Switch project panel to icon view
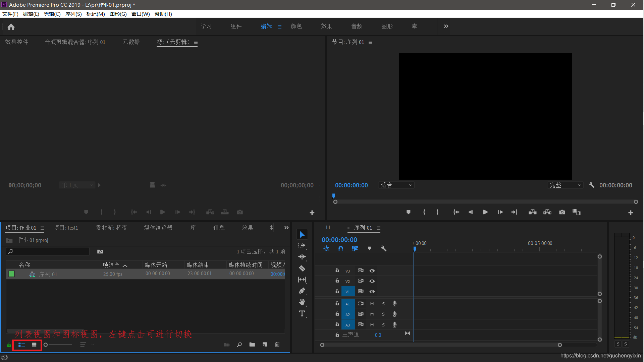 [x=34, y=345]
